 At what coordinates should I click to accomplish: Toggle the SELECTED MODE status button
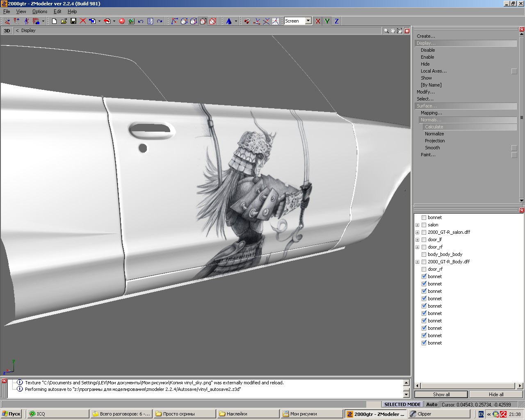(x=402, y=404)
